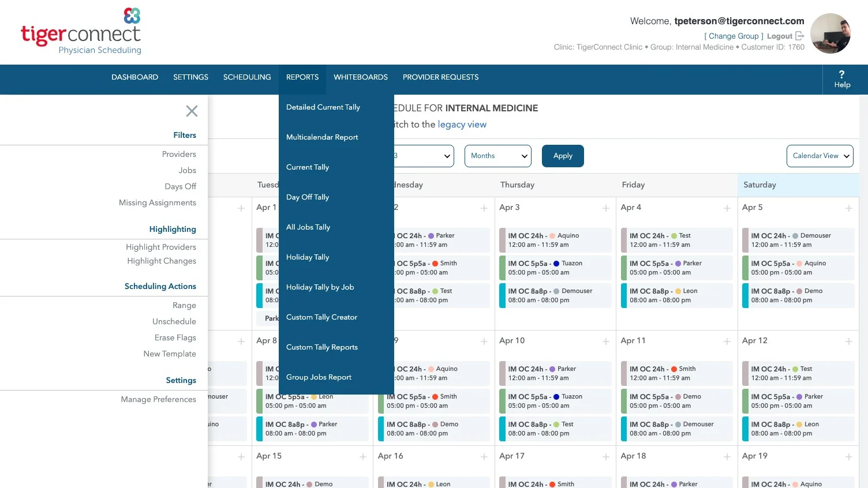Image resolution: width=868 pixels, height=488 pixels.
Task: Click the Apply button
Action: point(563,156)
